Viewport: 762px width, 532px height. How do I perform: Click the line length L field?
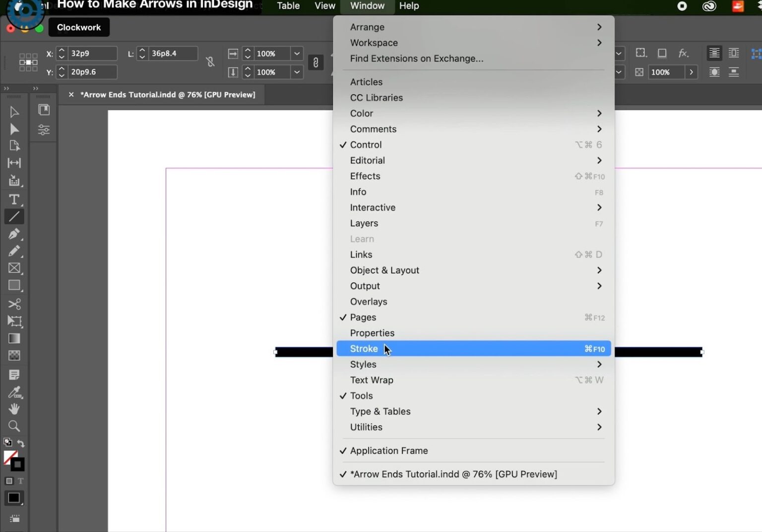click(173, 53)
